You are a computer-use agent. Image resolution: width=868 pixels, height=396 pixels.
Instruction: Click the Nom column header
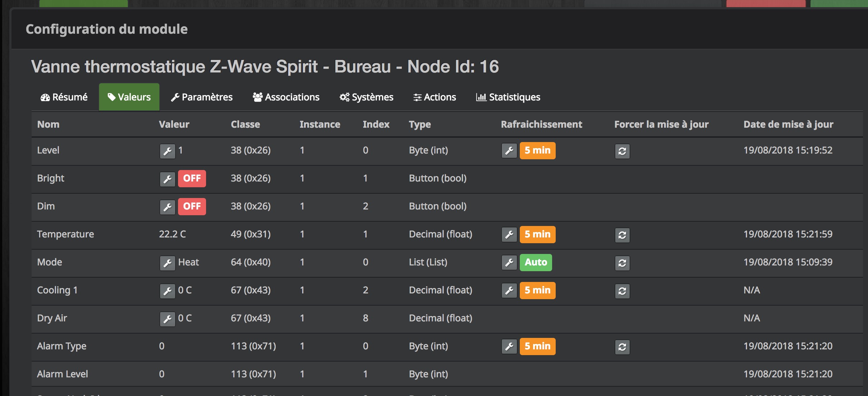[48, 124]
